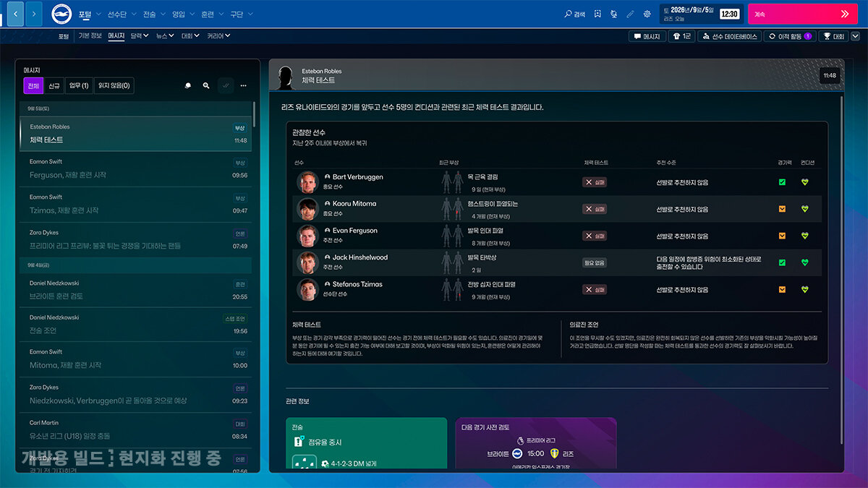Click Stefanos Tzimas' injury body diagram
The height and width of the screenshot is (488, 868).
(x=452, y=289)
